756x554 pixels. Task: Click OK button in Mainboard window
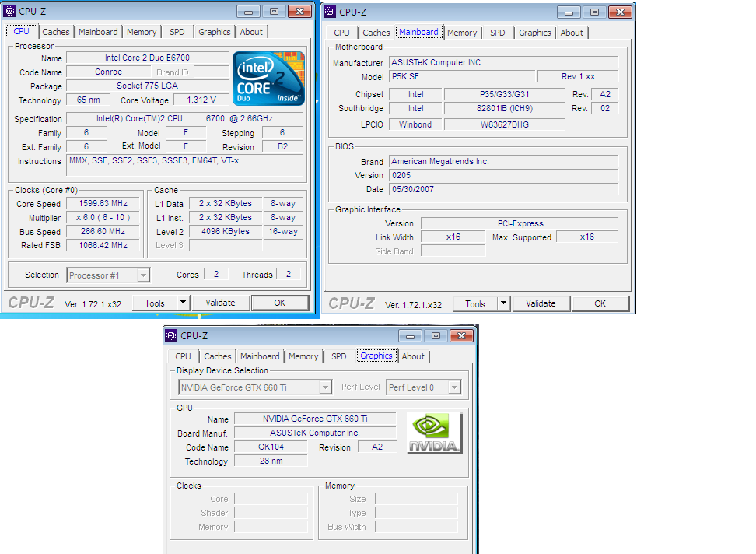click(600, 303)
